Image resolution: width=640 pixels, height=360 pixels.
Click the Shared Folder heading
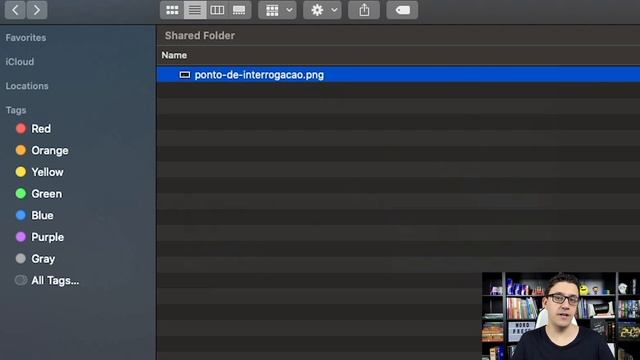(200, 36)
